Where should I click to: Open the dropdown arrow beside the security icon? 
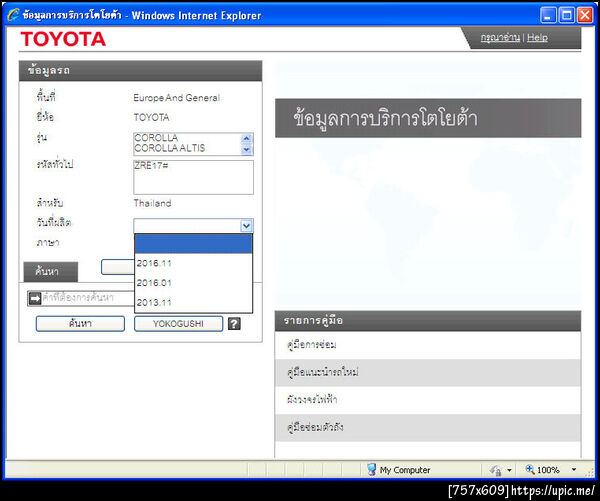coord(509,470)
